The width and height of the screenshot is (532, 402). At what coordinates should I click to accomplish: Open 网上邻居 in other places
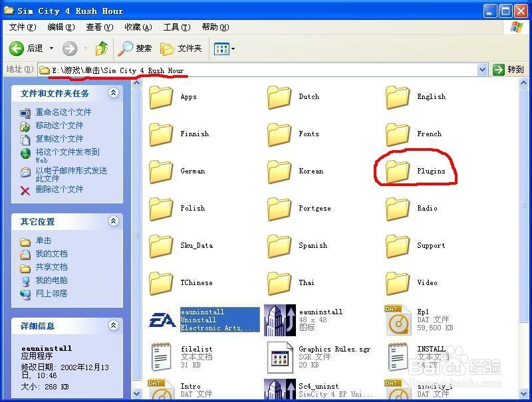click(52, 294)
